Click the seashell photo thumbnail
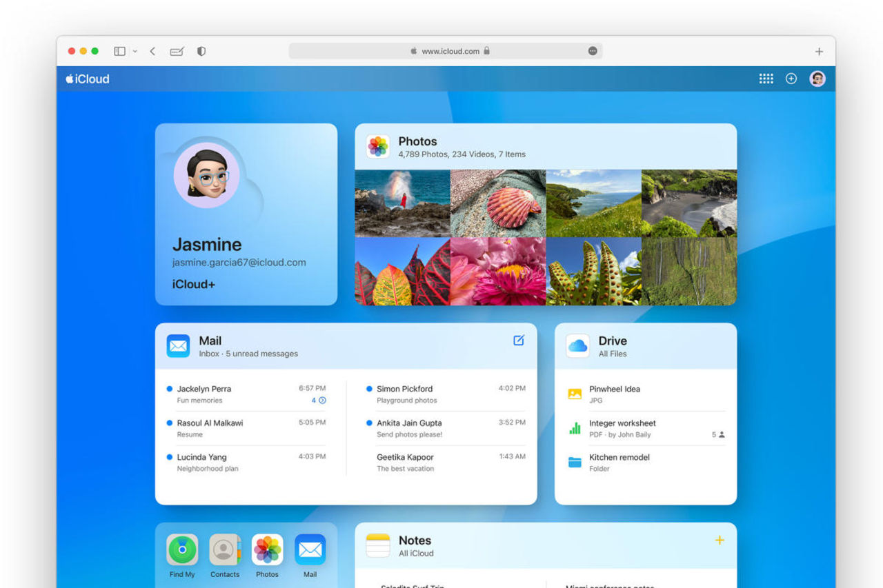 point(498,202)
